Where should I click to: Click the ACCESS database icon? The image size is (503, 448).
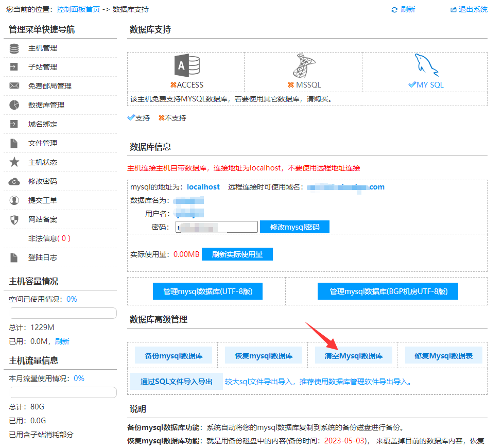tap(187, 66)
